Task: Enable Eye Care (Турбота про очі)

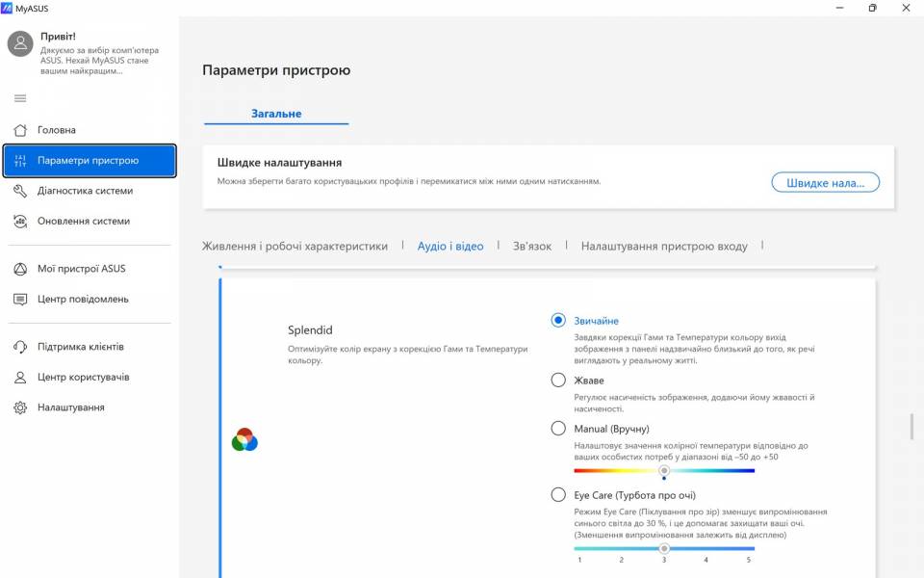Action: (x=558, y=495)
